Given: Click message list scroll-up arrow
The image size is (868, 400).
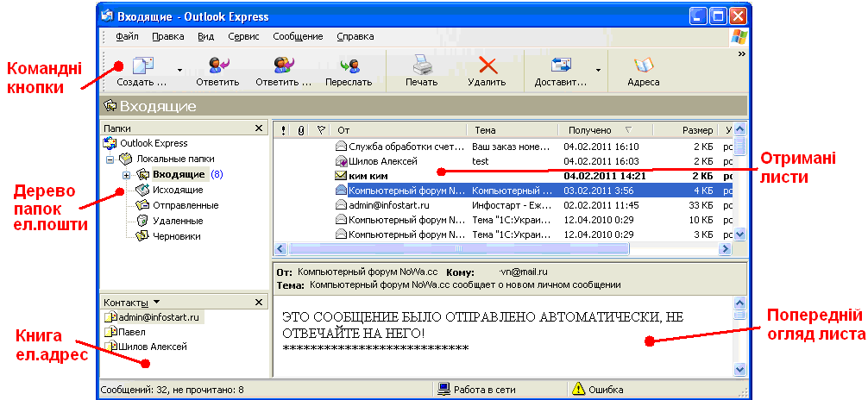Looking at the screenshot, I should [x=741, y=130].
